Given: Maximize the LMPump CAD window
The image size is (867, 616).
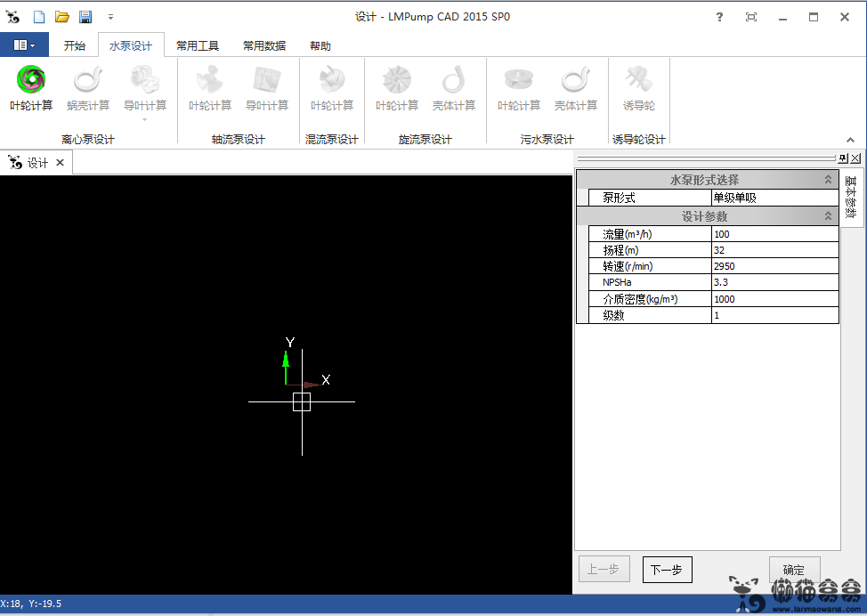Looking at the screenshot, I should coord(814,17).
